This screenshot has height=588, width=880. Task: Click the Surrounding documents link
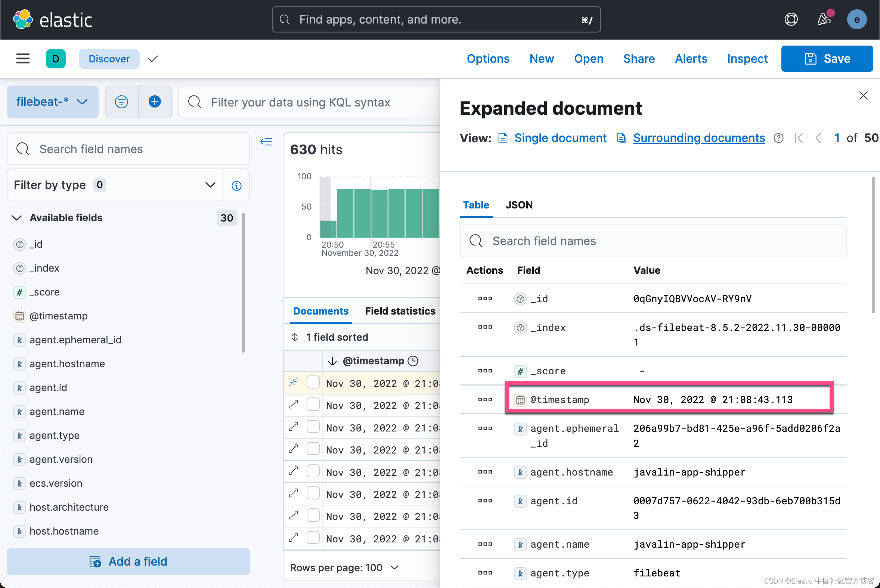(698, 138)
